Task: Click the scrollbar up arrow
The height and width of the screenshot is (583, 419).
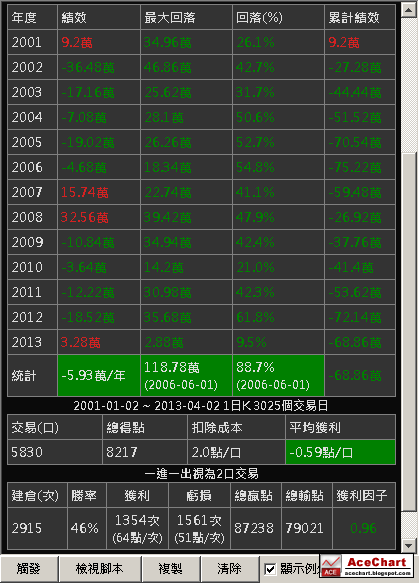Action: [x=409, y=10]
